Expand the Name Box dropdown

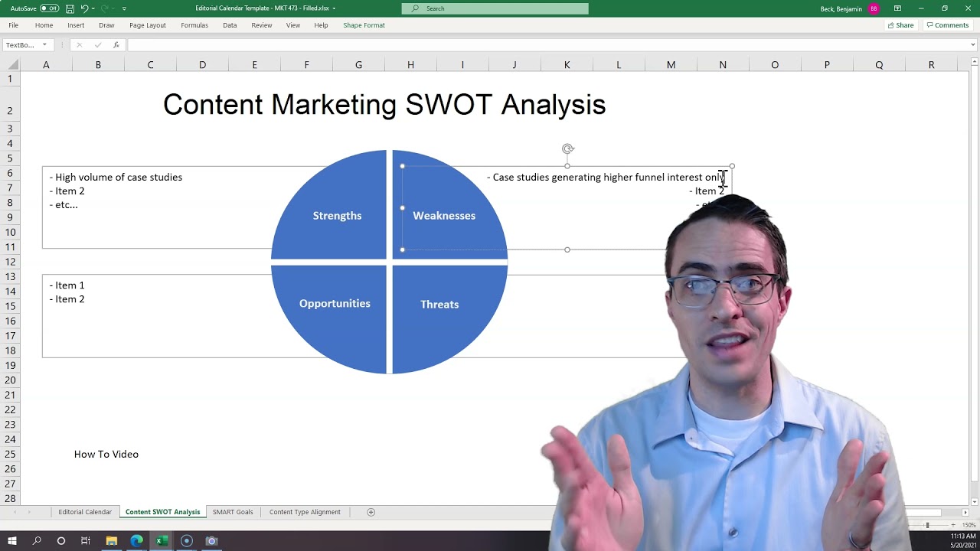pyautogui.click(x=44, y=45)
